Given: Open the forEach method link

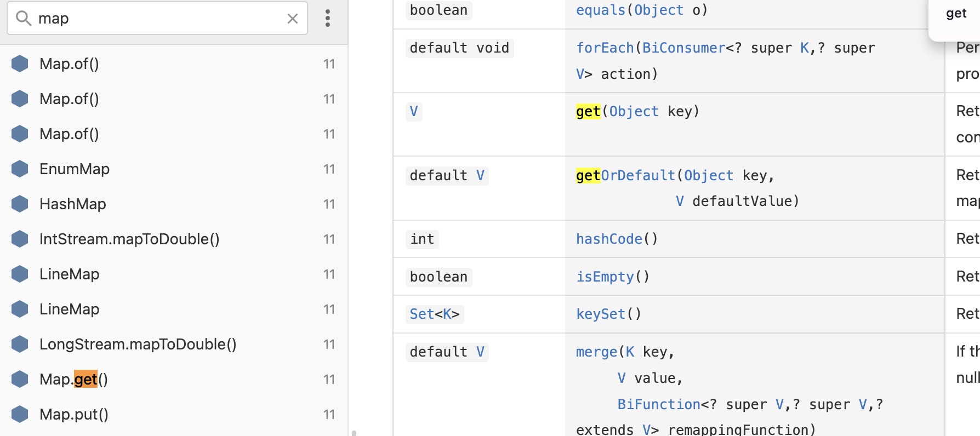Looking at the screenshot, I should click(x=605, y=48).
